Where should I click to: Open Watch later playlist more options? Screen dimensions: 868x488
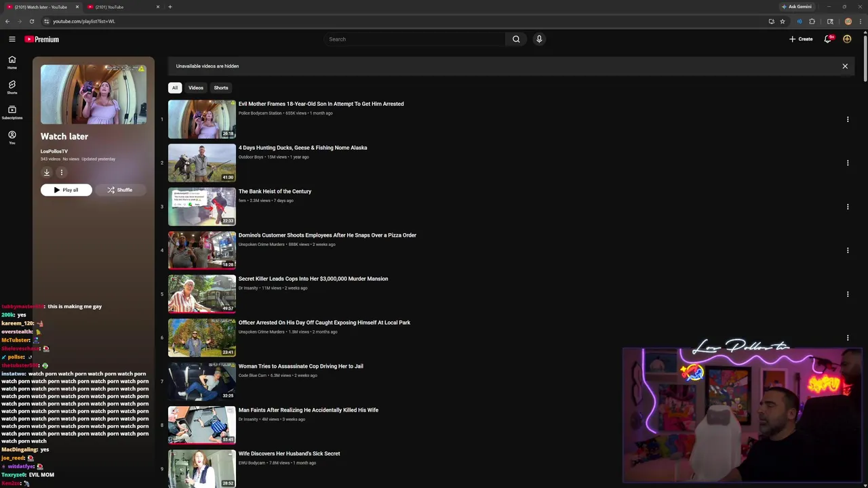pyautogui.click(x=61, y=172)
